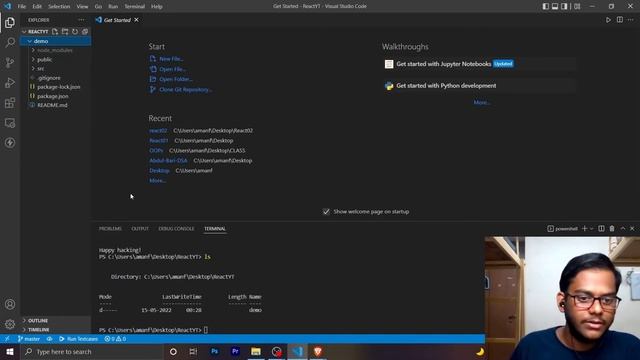The image size is (640, 360).
Task: Switch to the PROBLEMS panel tab
Action: click(x=110, y=229)
